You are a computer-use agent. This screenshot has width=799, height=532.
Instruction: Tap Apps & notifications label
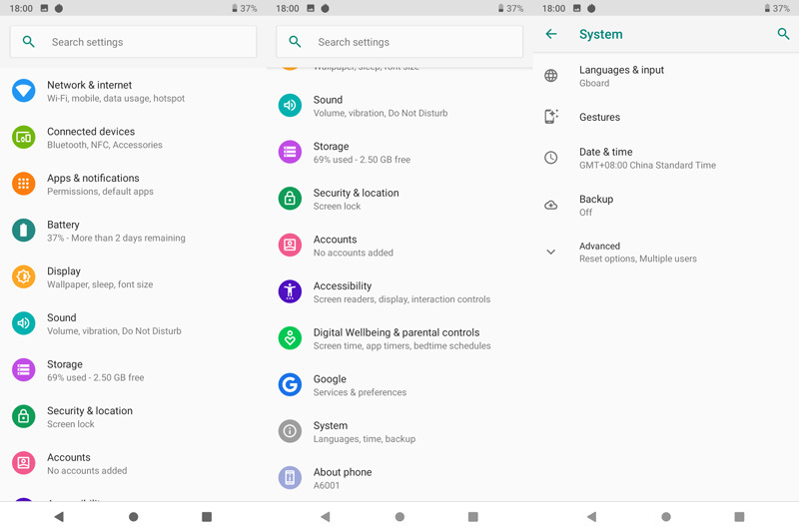(x=93, y=179)
